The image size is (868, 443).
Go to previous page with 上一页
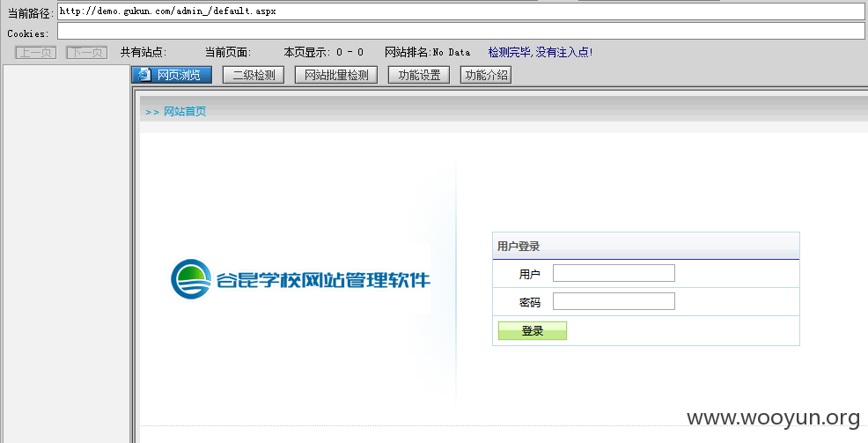(x=36, y=53)
